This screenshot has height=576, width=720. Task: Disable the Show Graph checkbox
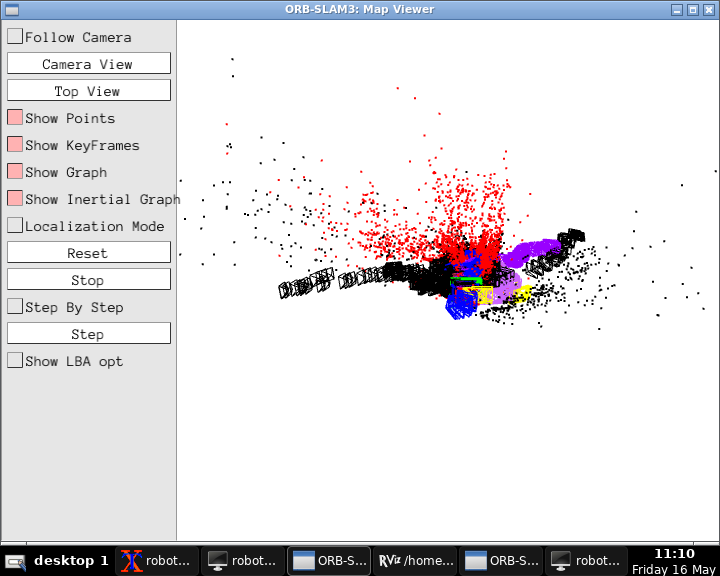click(15, 172)
